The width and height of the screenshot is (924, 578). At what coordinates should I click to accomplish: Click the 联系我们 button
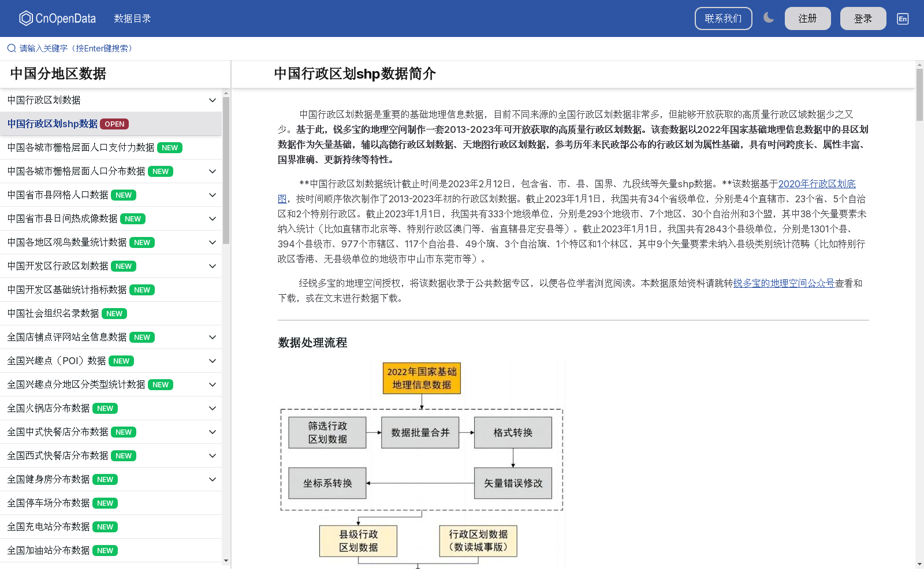(x=723, y=18)
